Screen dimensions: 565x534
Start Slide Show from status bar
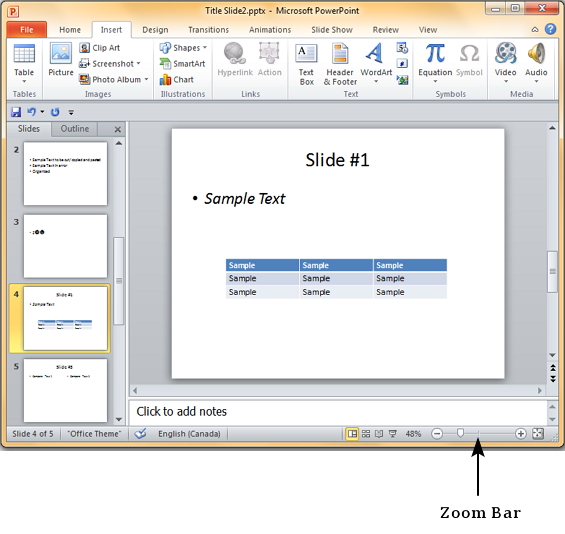(392, 433)
